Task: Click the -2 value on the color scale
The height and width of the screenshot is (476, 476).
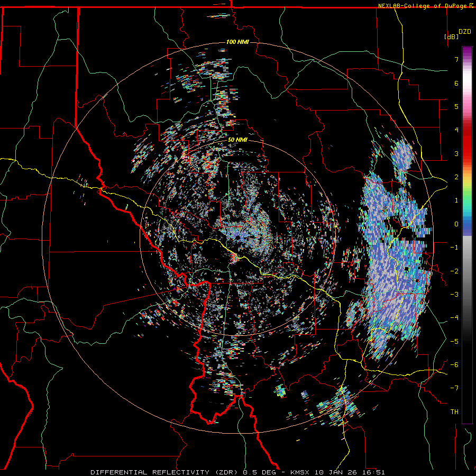Action: pyautogui.click(x=454, y=271)
